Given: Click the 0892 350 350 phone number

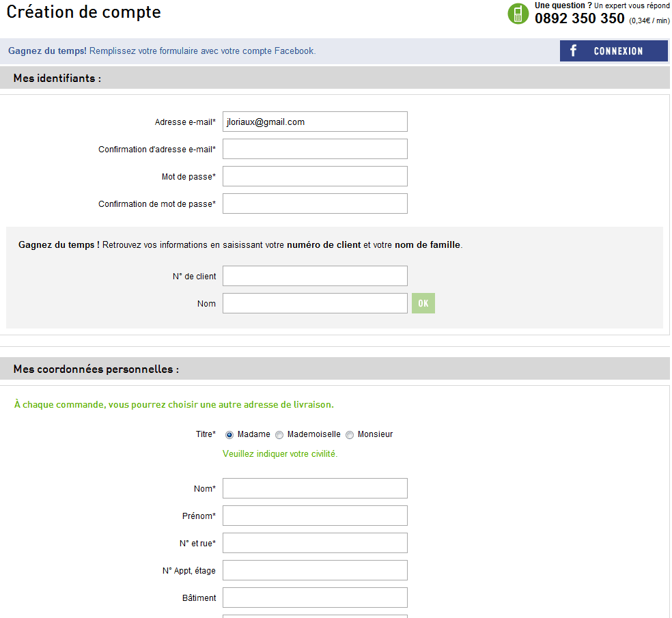Looking at the screenshot, I should coord(579,18).
